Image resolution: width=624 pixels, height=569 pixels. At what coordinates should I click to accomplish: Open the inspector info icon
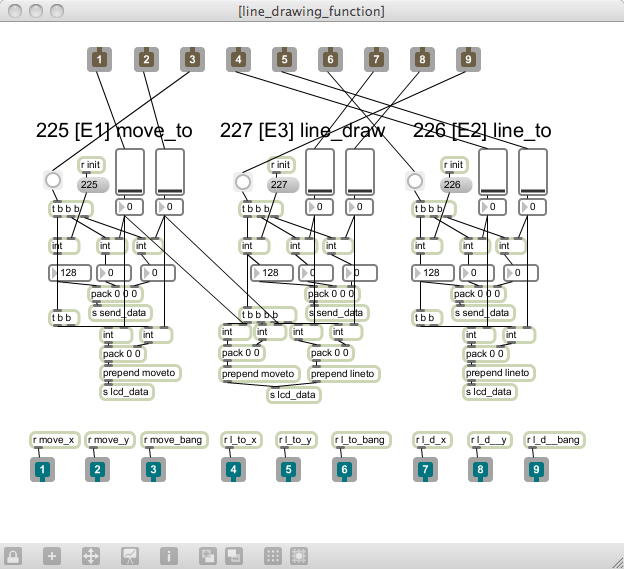169,556
